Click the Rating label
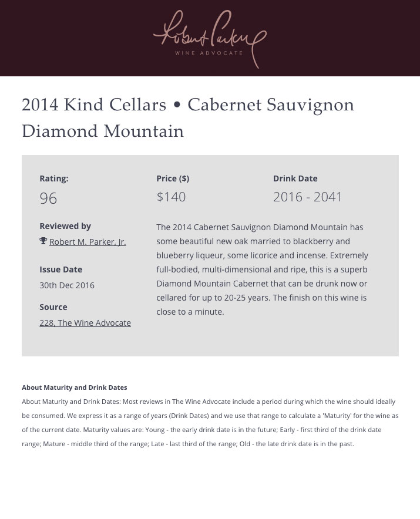This screenshot has height=519, width=420. 54,178
